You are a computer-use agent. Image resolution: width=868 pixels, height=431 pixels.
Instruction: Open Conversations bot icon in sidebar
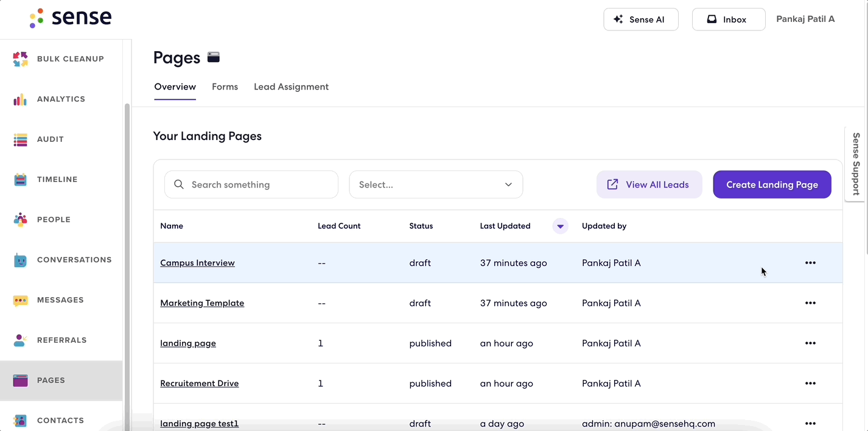pyautogui.click(x=20, y=260)
